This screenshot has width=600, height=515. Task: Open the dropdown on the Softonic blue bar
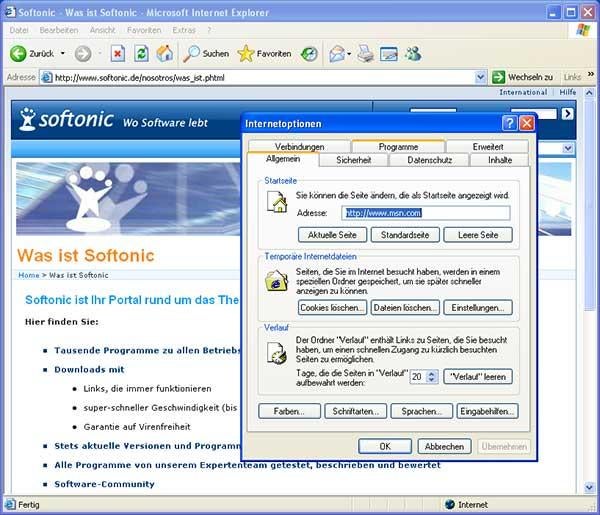(568, 148)
